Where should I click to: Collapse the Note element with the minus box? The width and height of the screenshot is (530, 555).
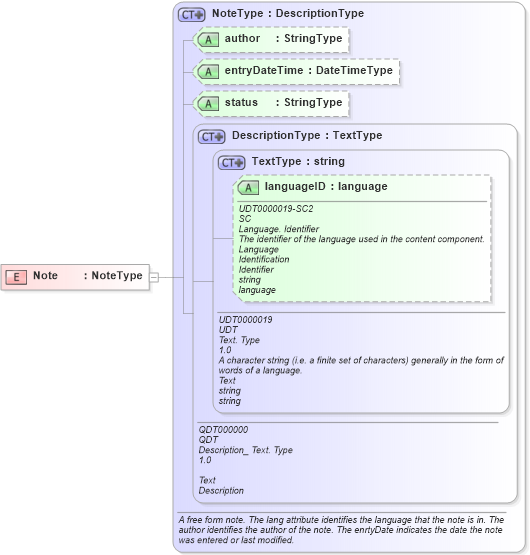coord(154,277)
